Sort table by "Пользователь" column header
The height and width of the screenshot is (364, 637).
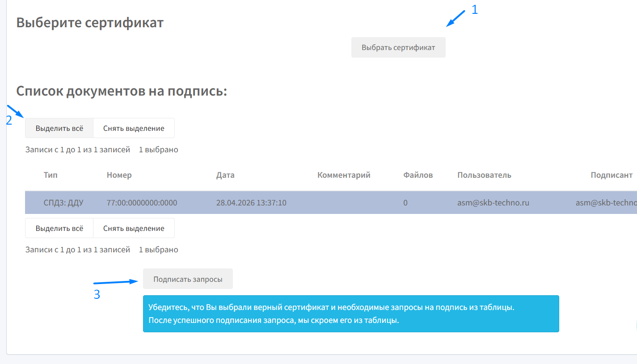tap(484, 175)
